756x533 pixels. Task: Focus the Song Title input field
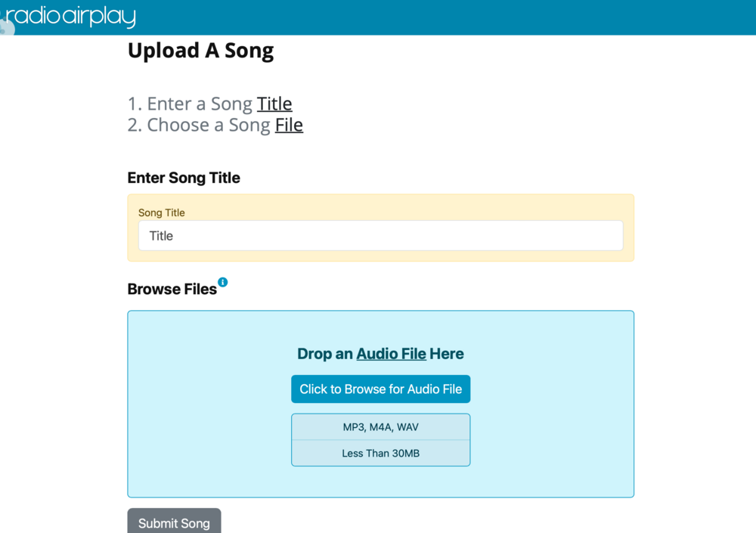[x=380, y=236]
